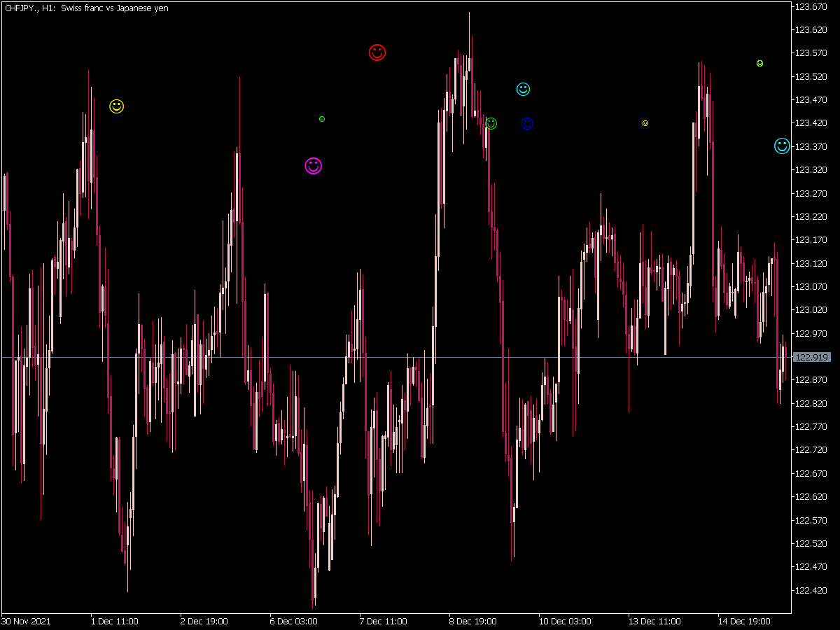Image resolution: width=840 pixels, height=630 pixels.
Task: Click the chart title 'CHFJPY., H1: Swiss franc vs Japanese yen'
Action: (x=86, y=8)
